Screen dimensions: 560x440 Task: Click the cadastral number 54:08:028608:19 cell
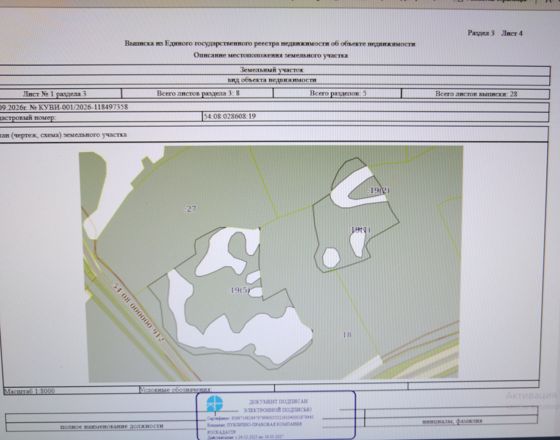point(375,116)
